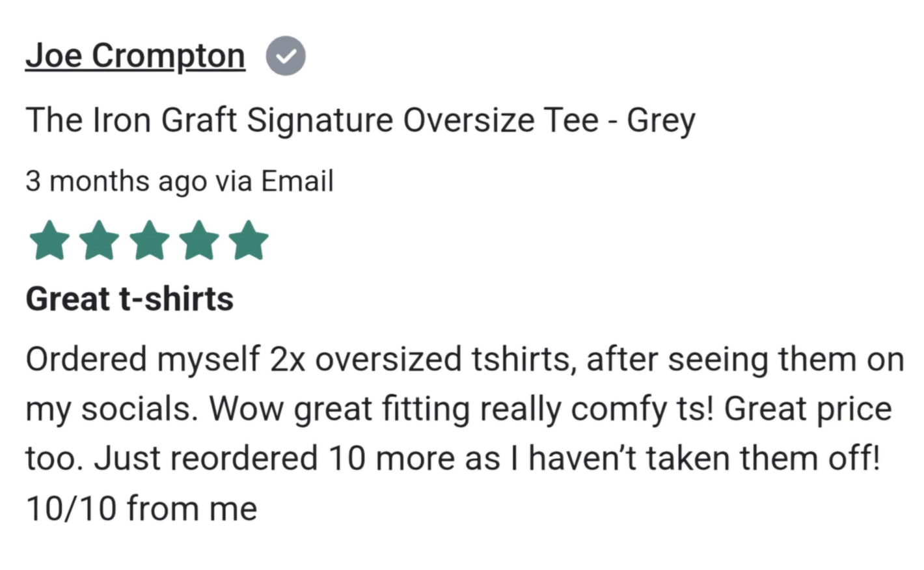The image size is (924, 570).
Task: Click the closing line "10/10 from me"
Action: (x=141, y=508)
